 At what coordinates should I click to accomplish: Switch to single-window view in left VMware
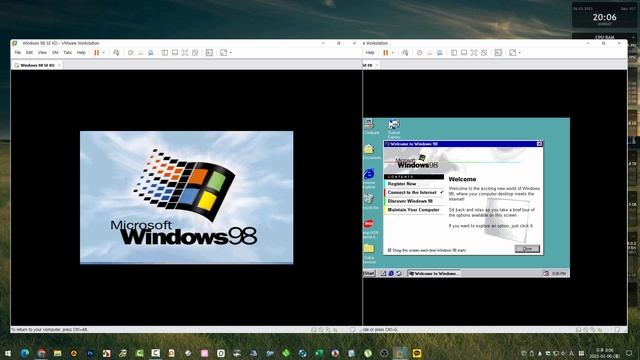pos(175,53)
